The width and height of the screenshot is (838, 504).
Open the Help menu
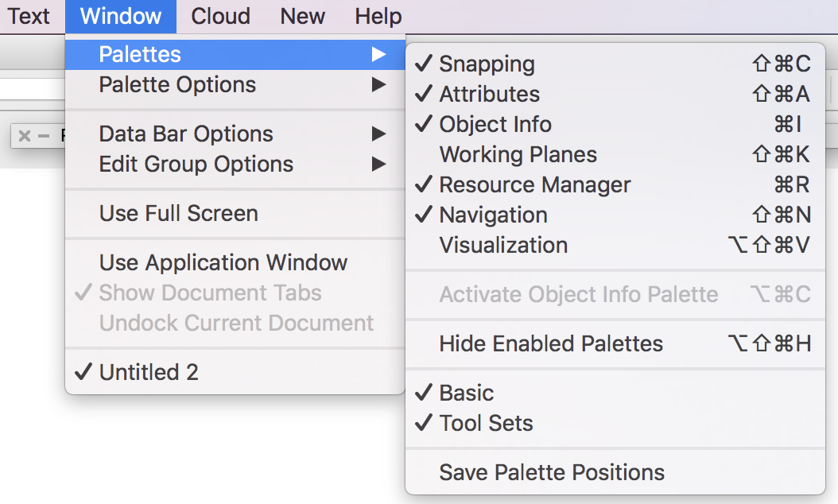[378, 16]
